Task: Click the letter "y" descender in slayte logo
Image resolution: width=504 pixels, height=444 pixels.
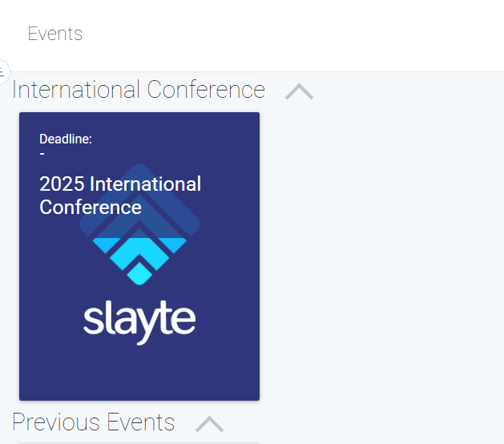Action: point(144,337)
